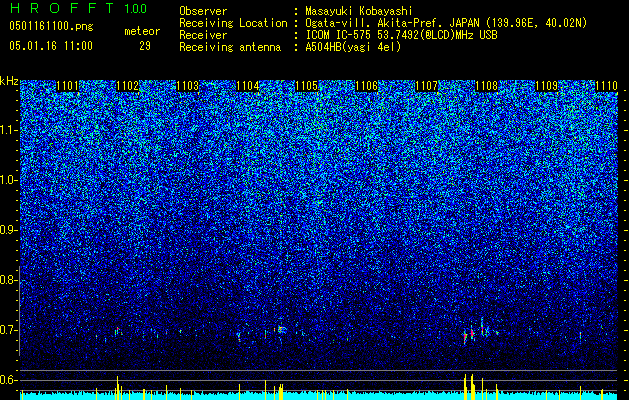Click time marker 1105
The image size is (629, 400).
(x=307, y=86)
